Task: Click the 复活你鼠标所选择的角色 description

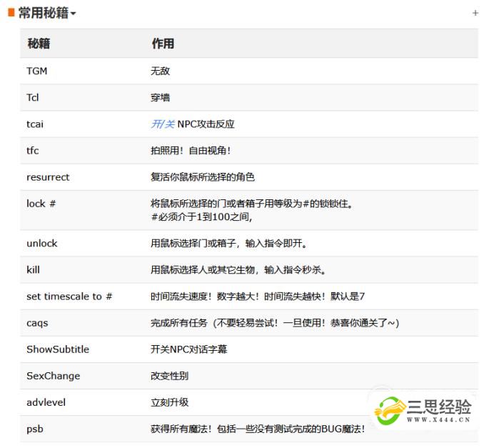Action: (203, 177)
